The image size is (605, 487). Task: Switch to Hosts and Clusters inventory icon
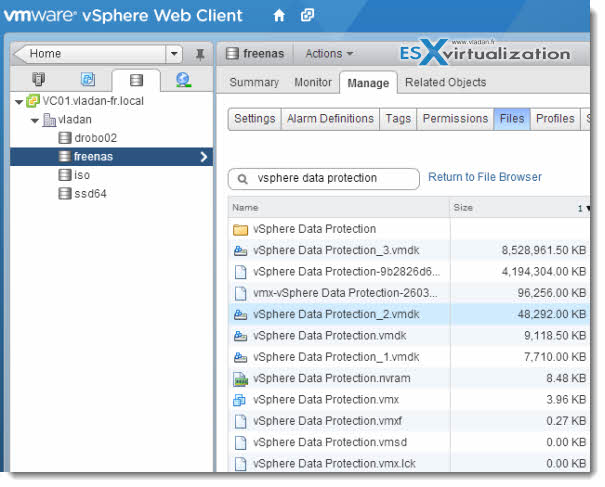tap(38, 79)
